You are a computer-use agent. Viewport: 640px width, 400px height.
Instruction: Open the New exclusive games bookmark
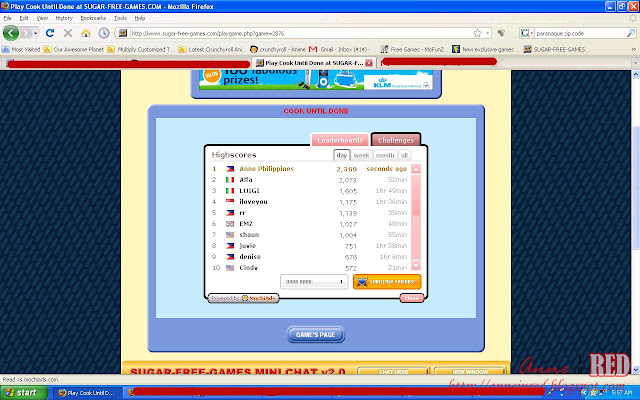pos(485,49)
